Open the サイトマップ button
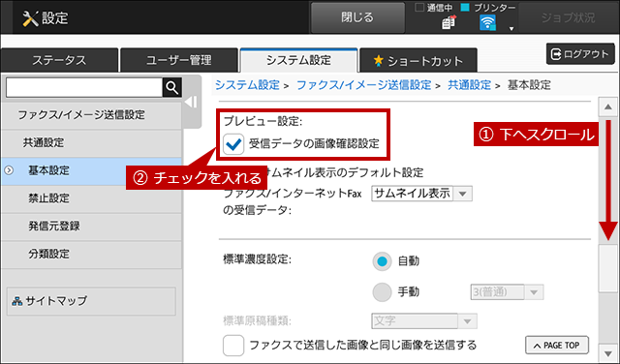This screenshot has height=364, width=620. [91, 301]
